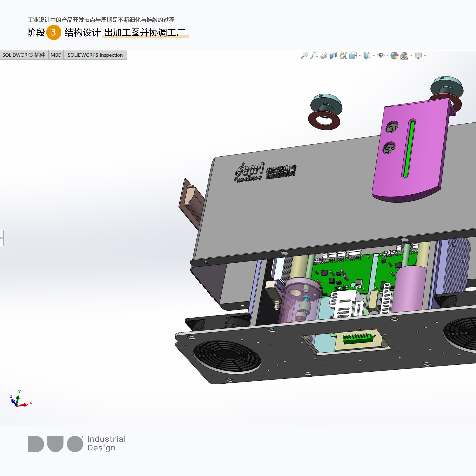The height and width of the screenshot is (476, 476).
Task: Click the left panel expand handle
Action: (2, 238)
